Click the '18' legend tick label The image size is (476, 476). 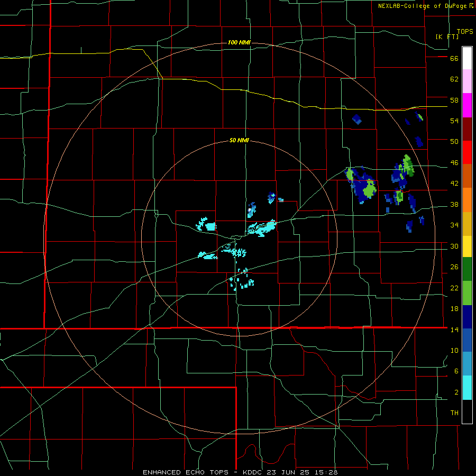[x=454, y=309]
